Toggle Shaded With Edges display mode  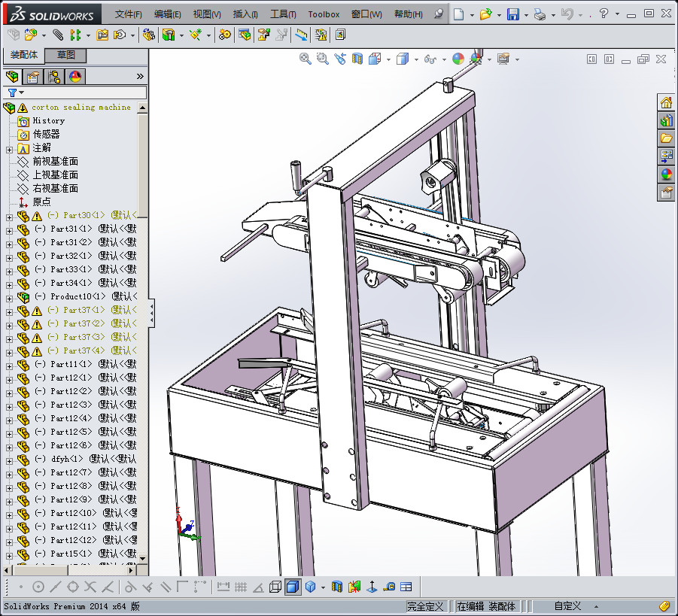tap(293, 587)
